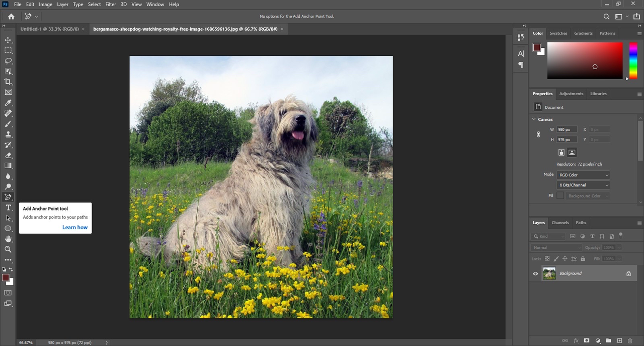The image size is (644, 346).
Task: Select the Clone Stamp tool
Action: pyautogui.click(x=8, y=134)
